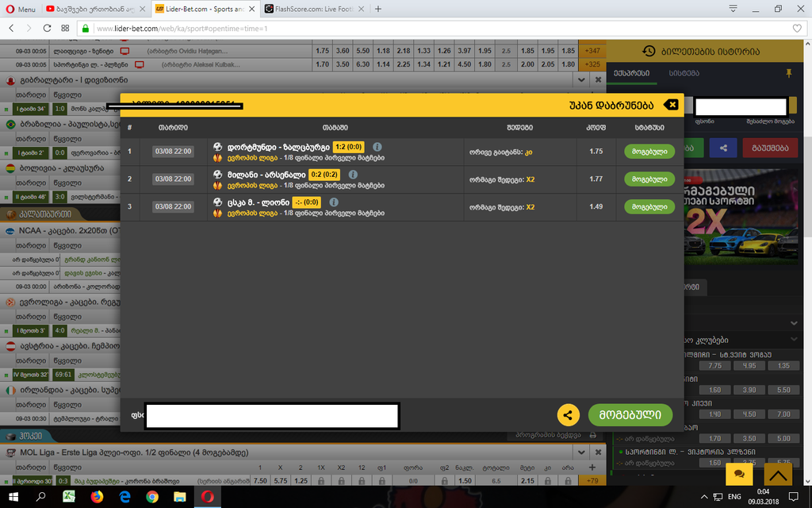Screen dimensions: 812x508
Task: Click green status badge for odds 1.77 row
Action: [649, 179]
